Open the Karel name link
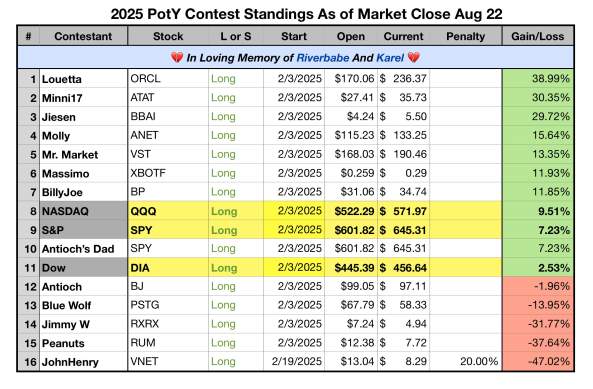Viewport: 593px width, 389px height. click(390, 58)
